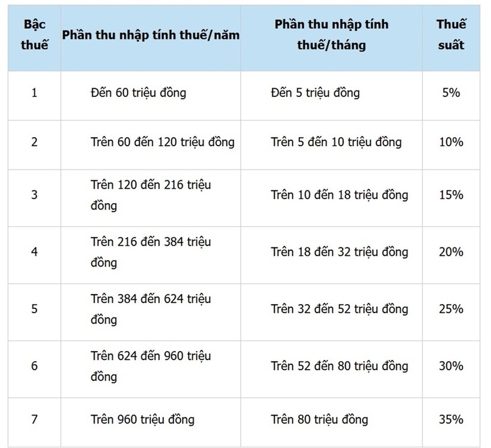The height and width of the screenshot is (448, 491).
Task: Click the "Phần thu nhập tính thuế/năm" header
Action: tap(150, 35)
